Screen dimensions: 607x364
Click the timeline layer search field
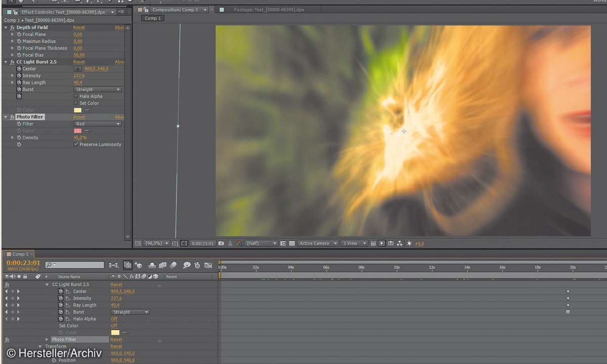74,265
